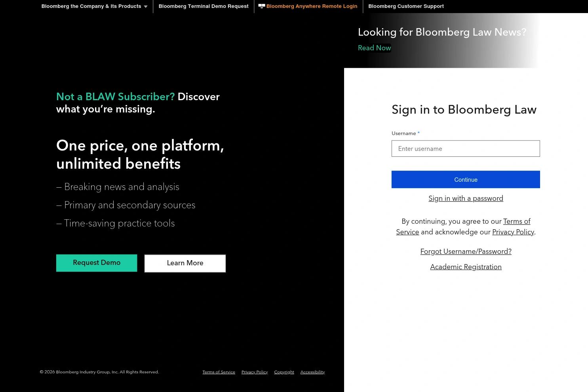This screenshot has width=588, height=392.
Task: Open Bloomberg Anywhere Remote Login
Action: [x=312, y=6]
